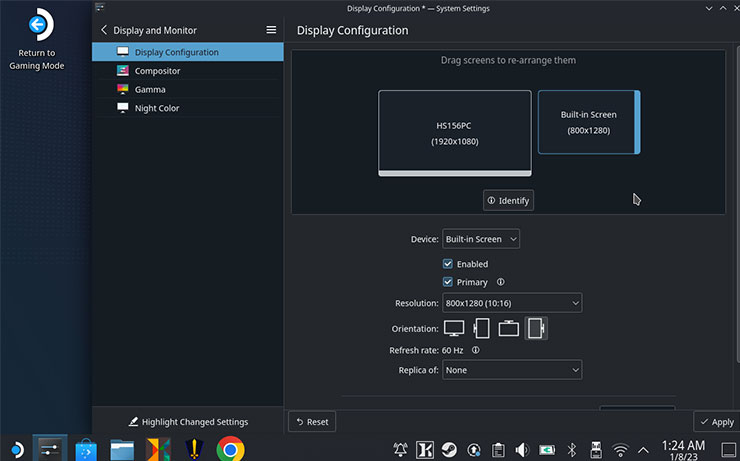Select the normal landscape orientation icon

455,328
